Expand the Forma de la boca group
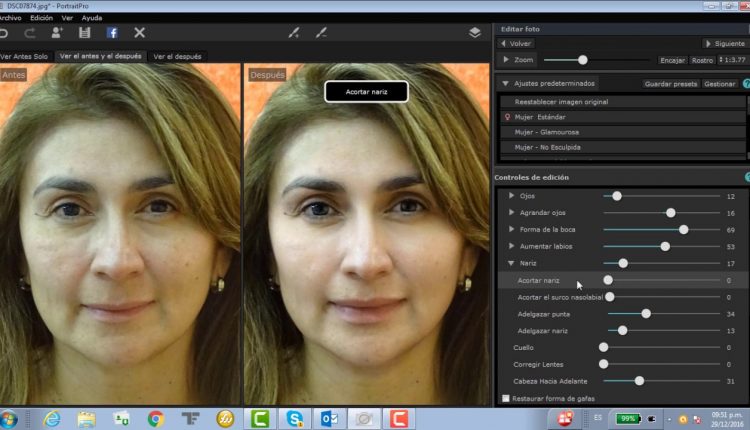This screenshot has height=430, width=750. 511,229
